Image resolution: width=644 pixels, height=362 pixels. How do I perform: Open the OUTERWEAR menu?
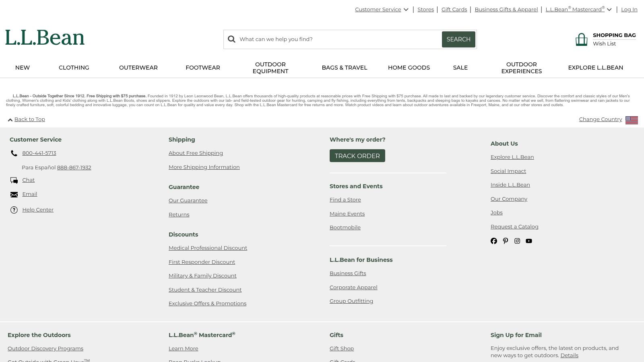pos(138,68)
